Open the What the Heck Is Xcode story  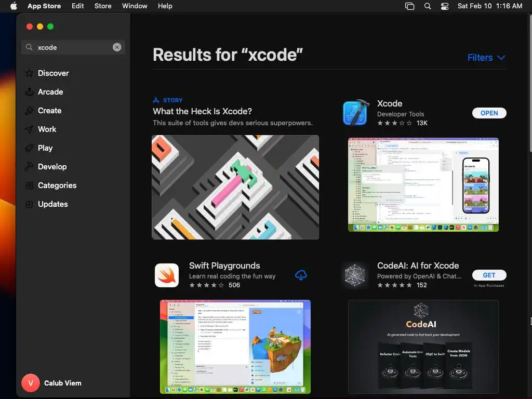tap(202, 111)
